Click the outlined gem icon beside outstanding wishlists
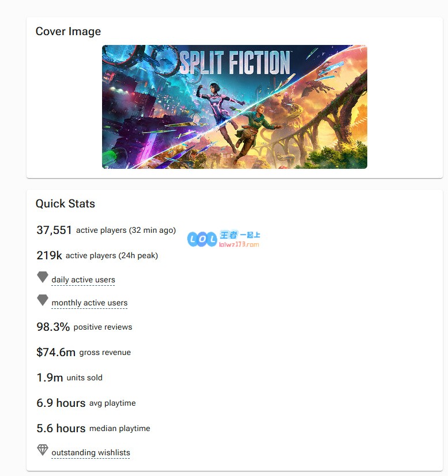This screenshot has width=448, height=476. (43, 450)
